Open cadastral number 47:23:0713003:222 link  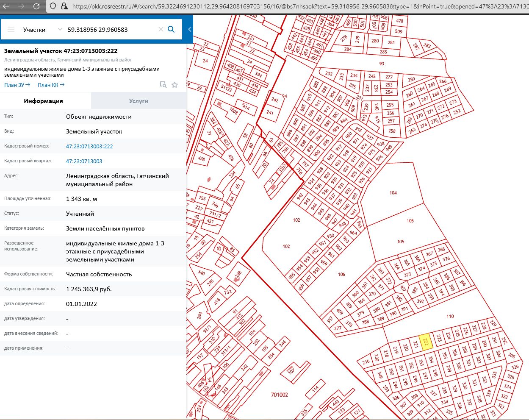pyautogui.click(x=89, y=146)
